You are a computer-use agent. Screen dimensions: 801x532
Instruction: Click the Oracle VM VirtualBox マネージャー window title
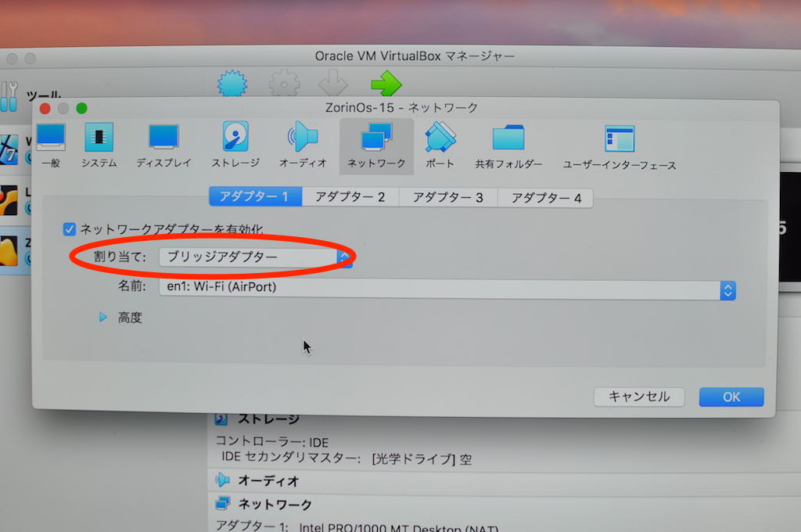pyautogui.click(x=415, y=56)
